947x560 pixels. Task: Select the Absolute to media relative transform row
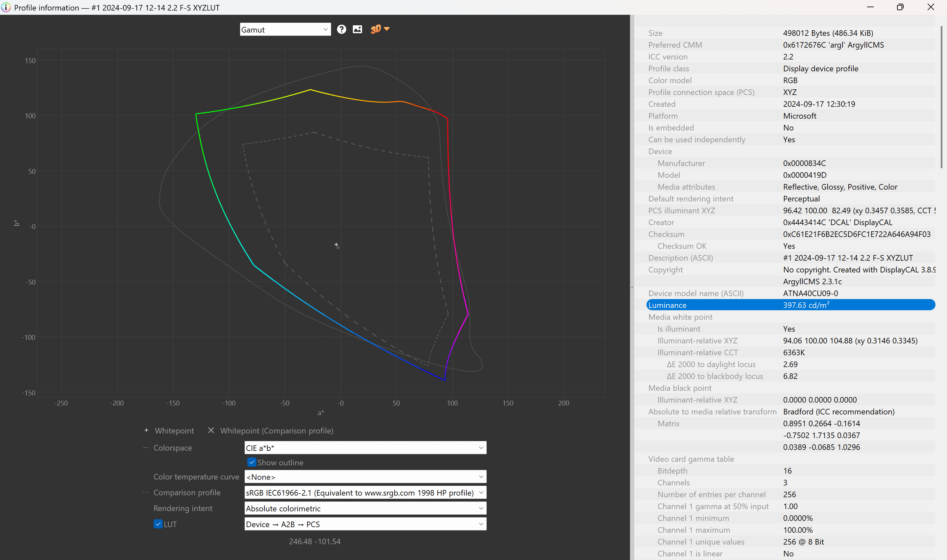pos(791,411)
